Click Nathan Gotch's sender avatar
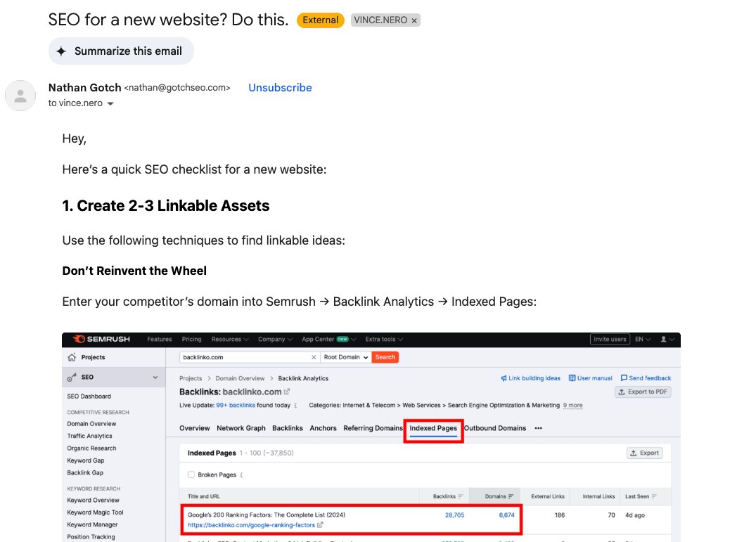Viewport: 756px width, 542px height. click(20, 96)
